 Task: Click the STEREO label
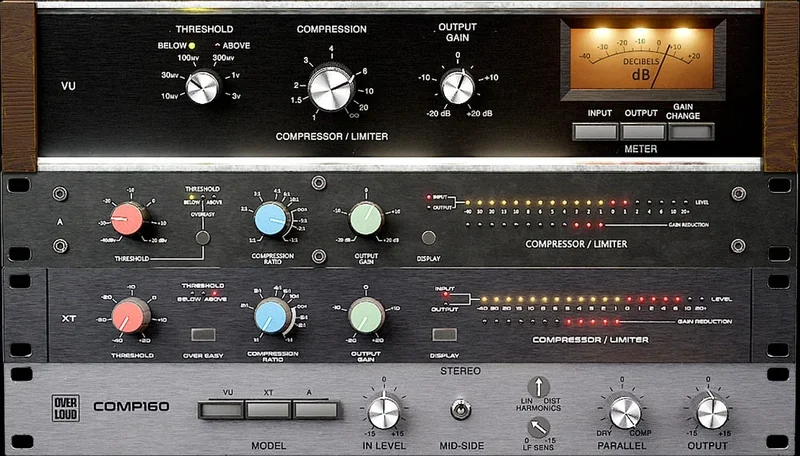[x=460, y=371]
